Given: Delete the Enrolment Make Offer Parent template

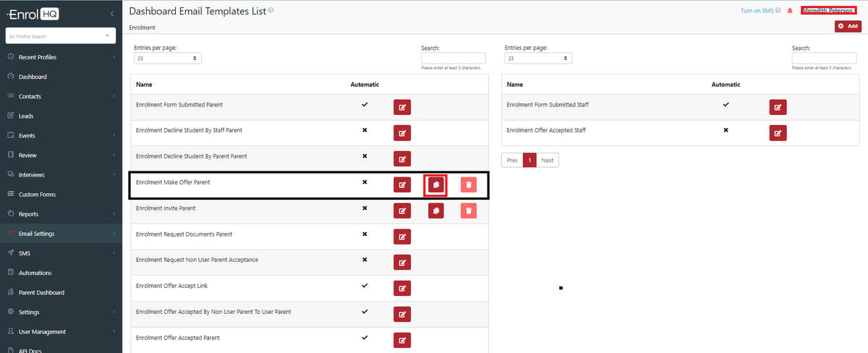Looking at the screenshot, I should click(469, 185).
